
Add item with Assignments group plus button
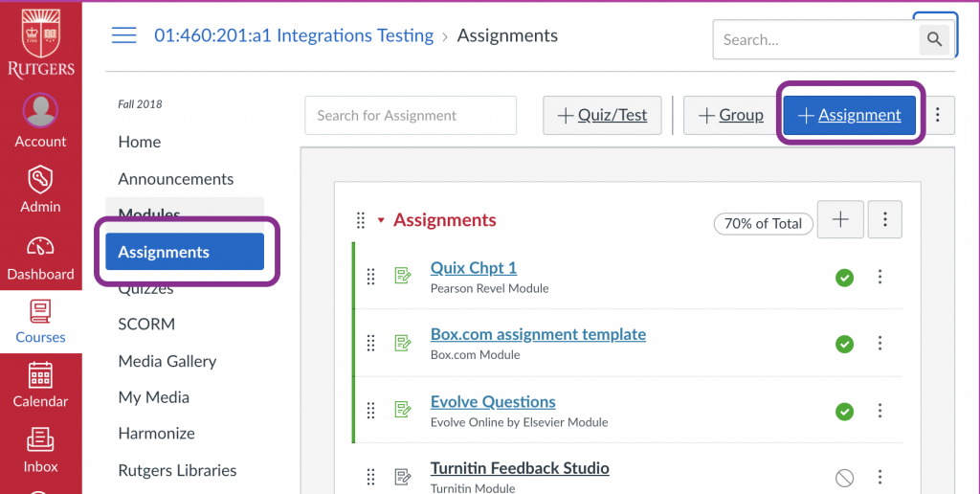click(x=840, y=219)
